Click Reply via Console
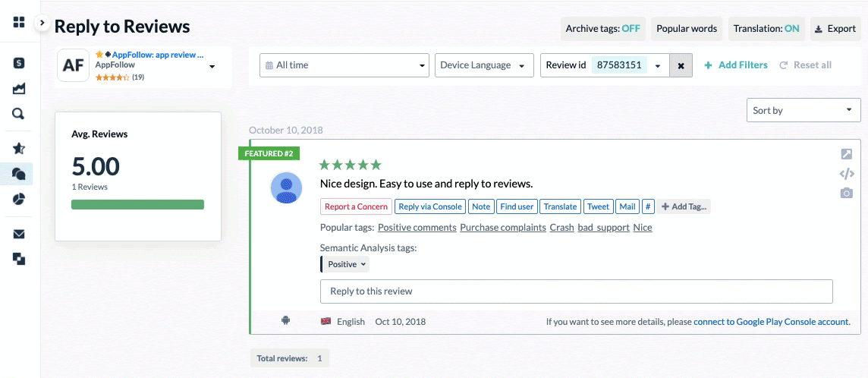 tap(430, 206)
